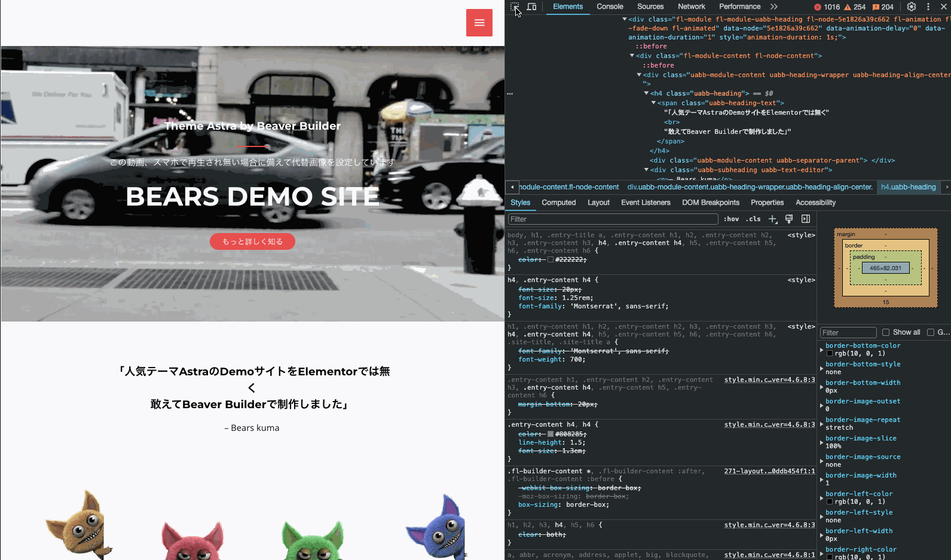Open the Event Listeners sub-tab
Image resolution: width=951 pixels, height=560 pixels.
click(646, 203)
